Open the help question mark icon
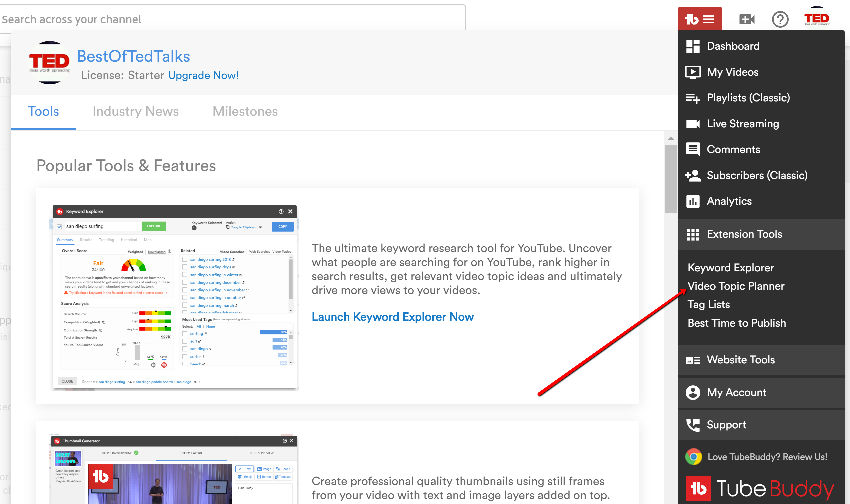This screenshot has height=504, width=850. click(780, 19)
